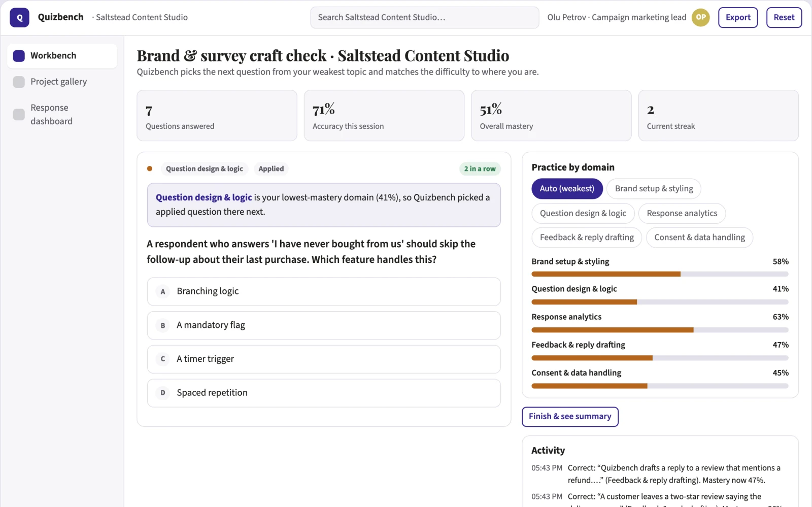Select answer B A mandatory flag

point(324,325)
